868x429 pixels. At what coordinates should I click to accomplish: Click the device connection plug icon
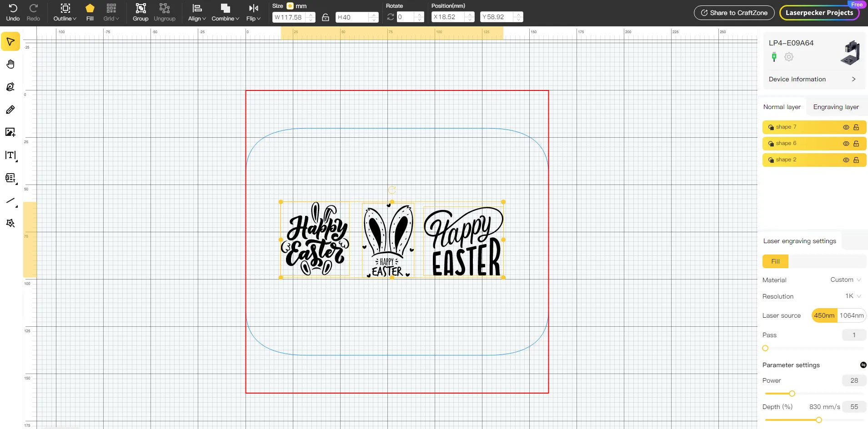pos(774,57)
